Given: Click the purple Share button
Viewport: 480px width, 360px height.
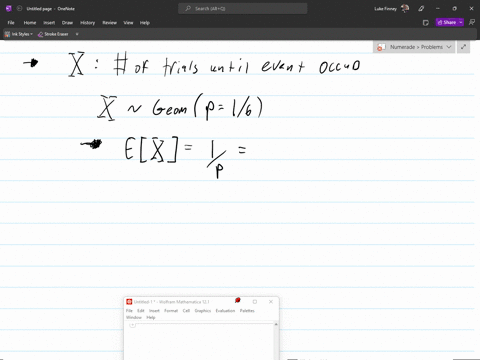Looking at the screenshot, I should (447, 22).
